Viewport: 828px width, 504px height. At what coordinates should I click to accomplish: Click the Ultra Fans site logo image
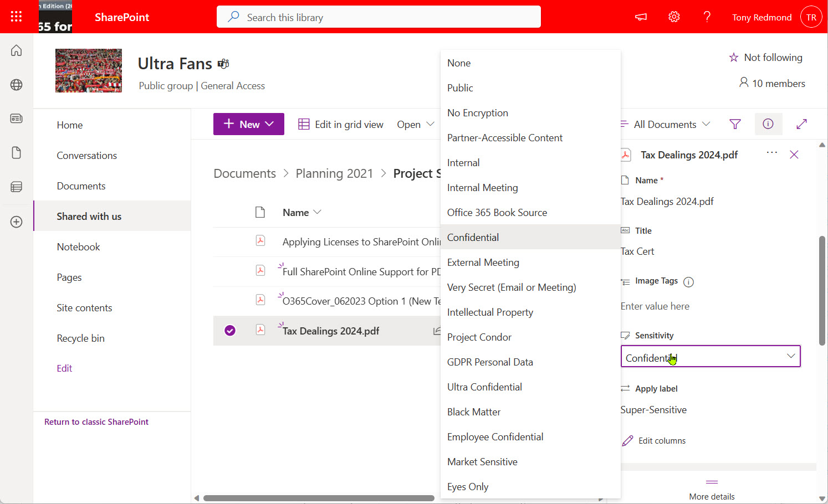click(x=89, y=70)
